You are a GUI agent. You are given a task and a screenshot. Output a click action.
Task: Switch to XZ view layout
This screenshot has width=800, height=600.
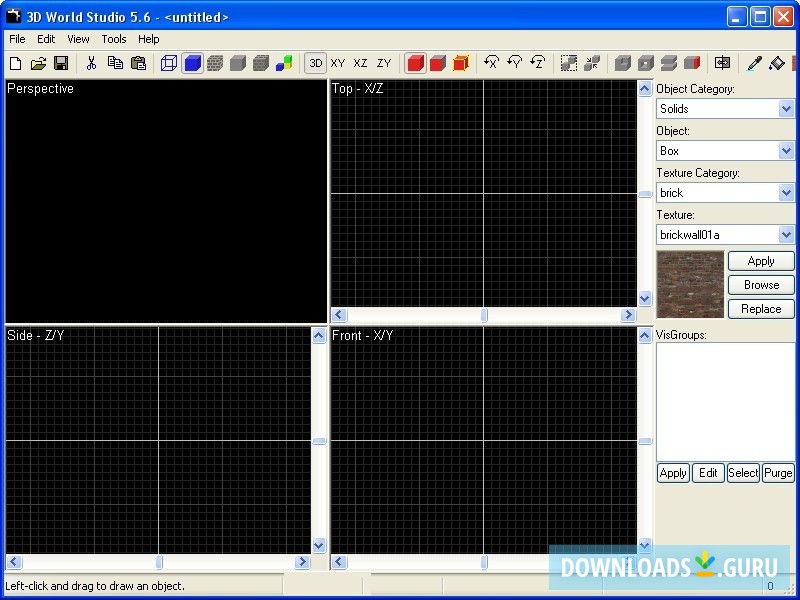tap(360, 63)
